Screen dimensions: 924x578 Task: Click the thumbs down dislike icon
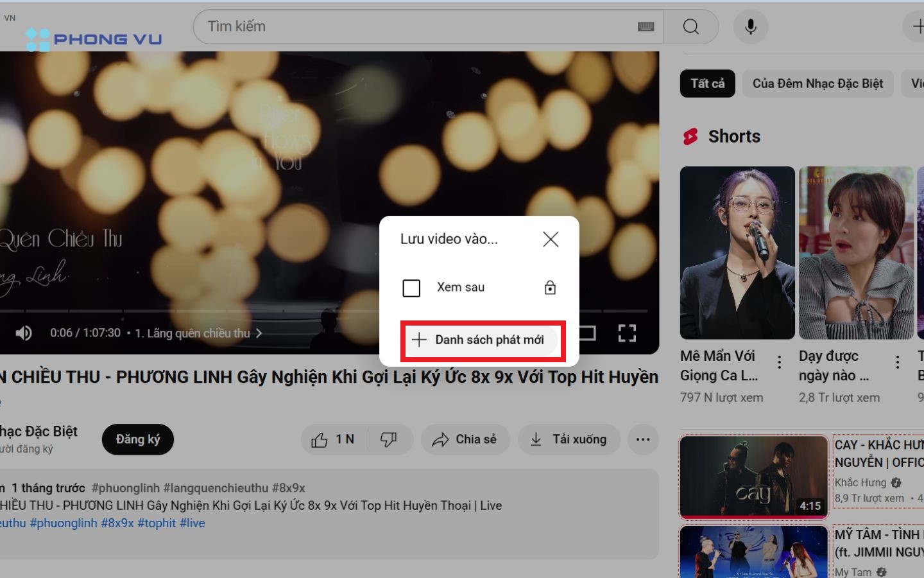(388, 440)
